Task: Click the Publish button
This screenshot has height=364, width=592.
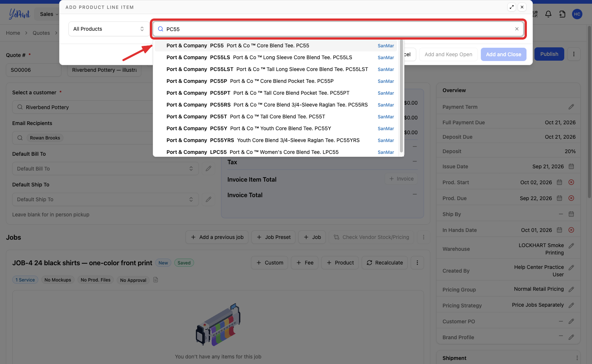Action: [x=549, y=54]
